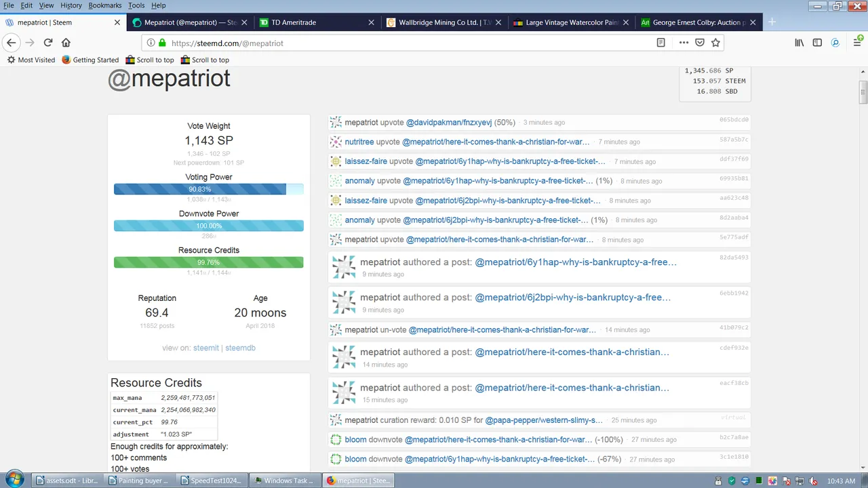
Task: View profile on steemdb link
Action: tap(240, 348)
